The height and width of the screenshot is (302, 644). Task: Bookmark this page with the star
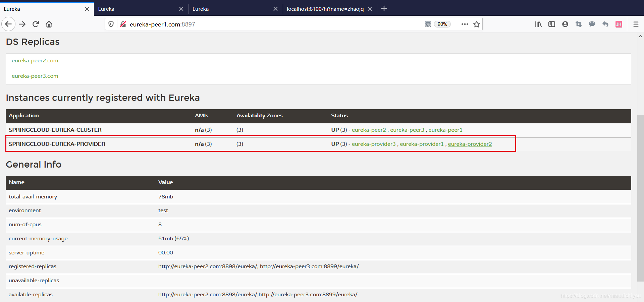[477, 24]
